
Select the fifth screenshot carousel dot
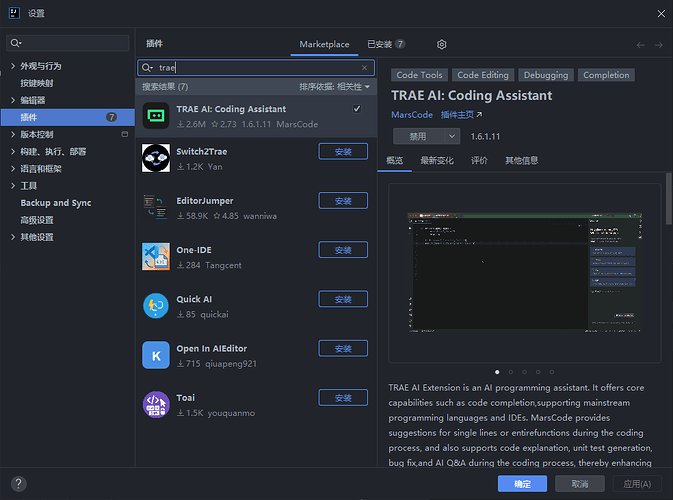click(552, 372)
